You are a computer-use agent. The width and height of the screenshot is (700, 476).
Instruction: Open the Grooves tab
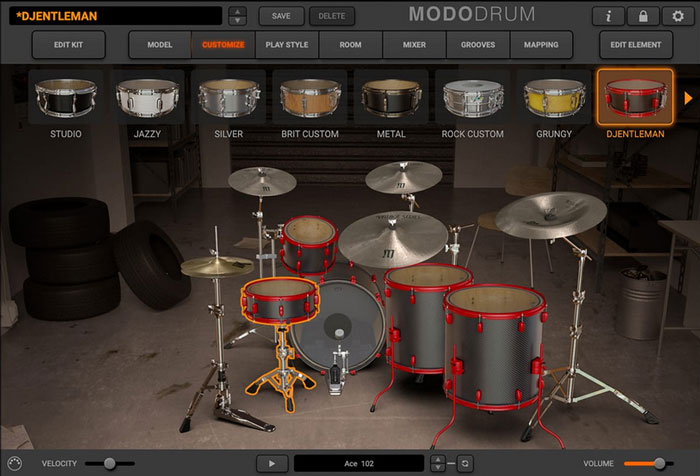(478, 45)
